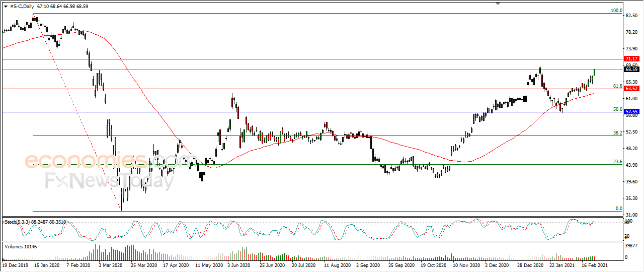Click the 82.50 value on price scale
This screenshot has width=644, height=272.
coord(631,16)
